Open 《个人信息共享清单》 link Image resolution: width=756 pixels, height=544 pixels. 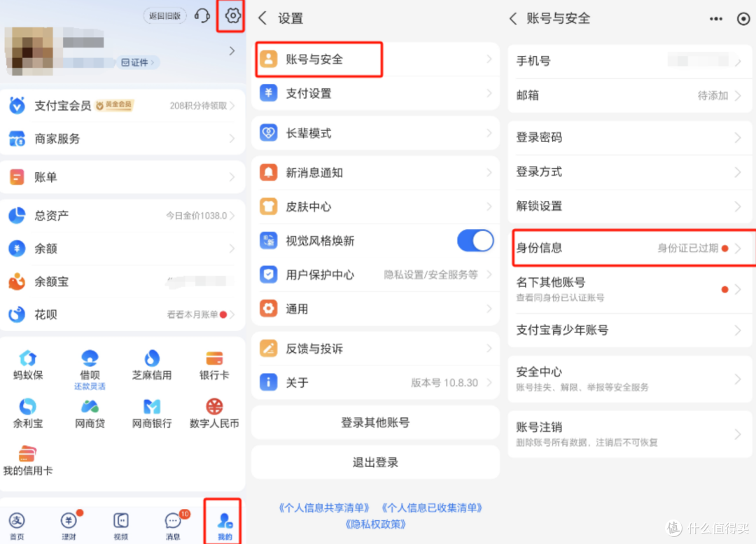click(324, 508)
